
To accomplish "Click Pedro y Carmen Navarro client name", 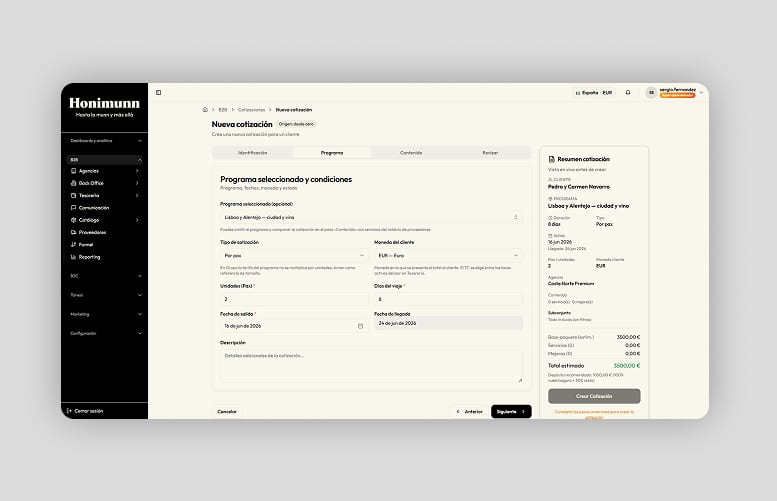I will pyautogui.click(x=579, y=187).
